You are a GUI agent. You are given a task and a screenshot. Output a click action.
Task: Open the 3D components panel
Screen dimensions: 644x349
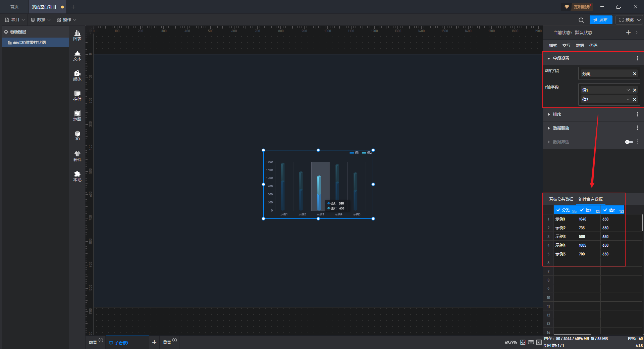(x=77, y=136)
